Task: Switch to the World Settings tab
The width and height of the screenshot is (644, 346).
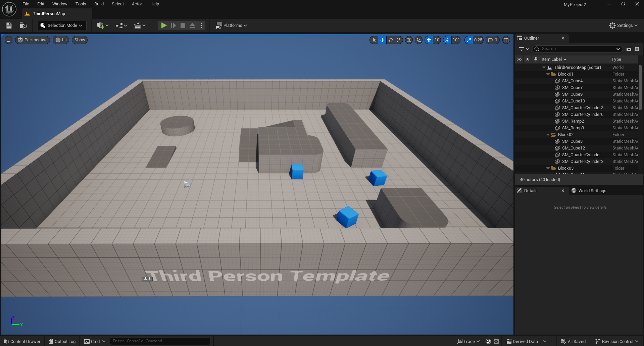Action: click(x=589, y=191)
